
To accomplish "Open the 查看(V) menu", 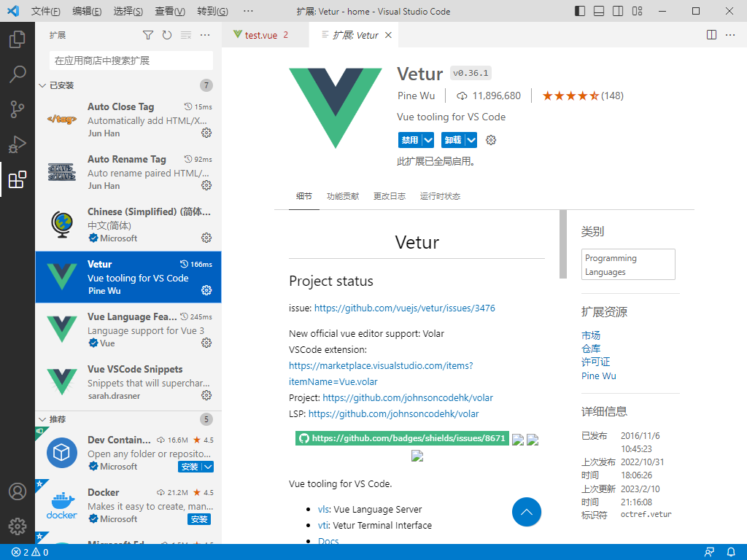I will pyautogui.click(x=170, y=11).
